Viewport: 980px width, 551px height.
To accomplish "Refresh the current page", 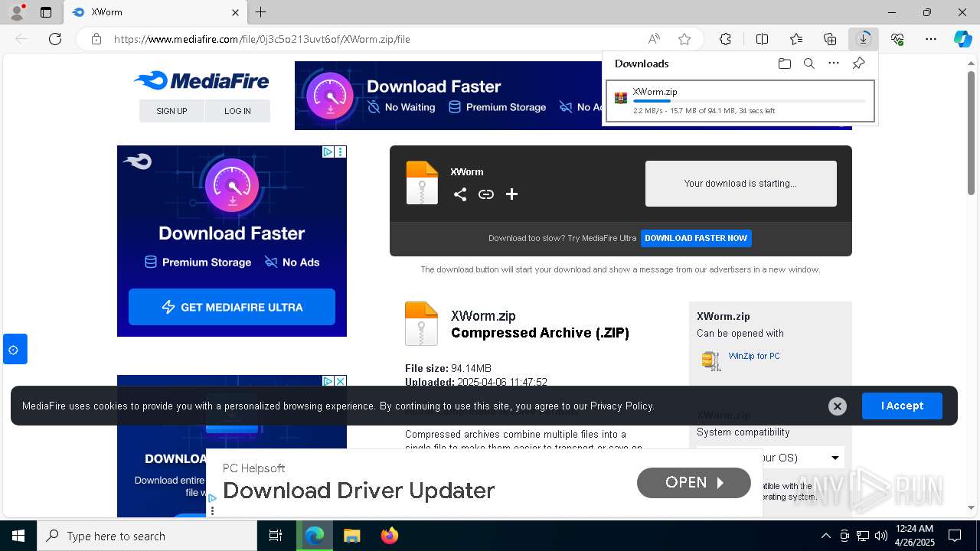I will click(55, 39).
